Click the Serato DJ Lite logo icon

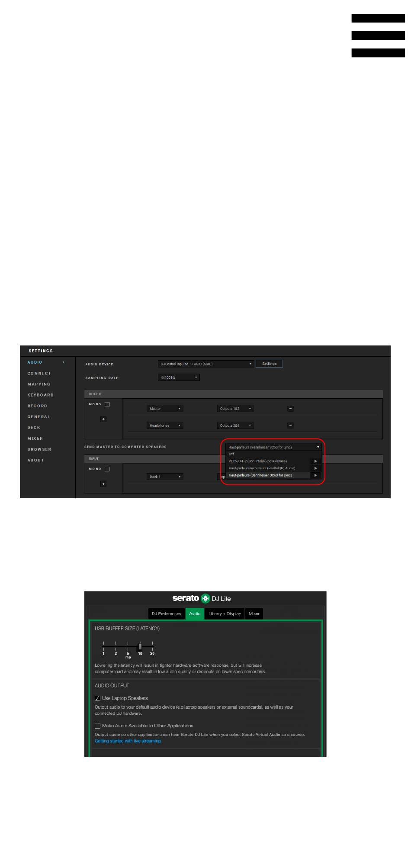(205, 599)
